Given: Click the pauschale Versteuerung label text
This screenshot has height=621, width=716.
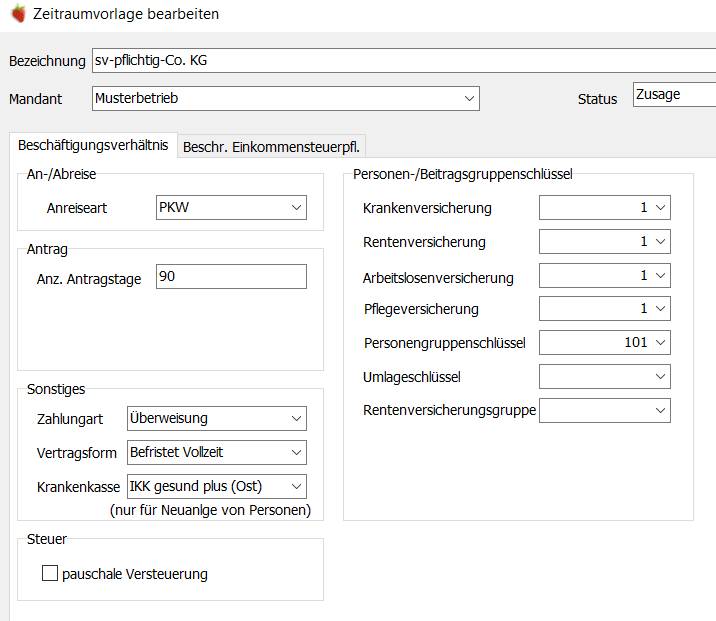Looking at the screenshot, I should click(x=135, y=574).
